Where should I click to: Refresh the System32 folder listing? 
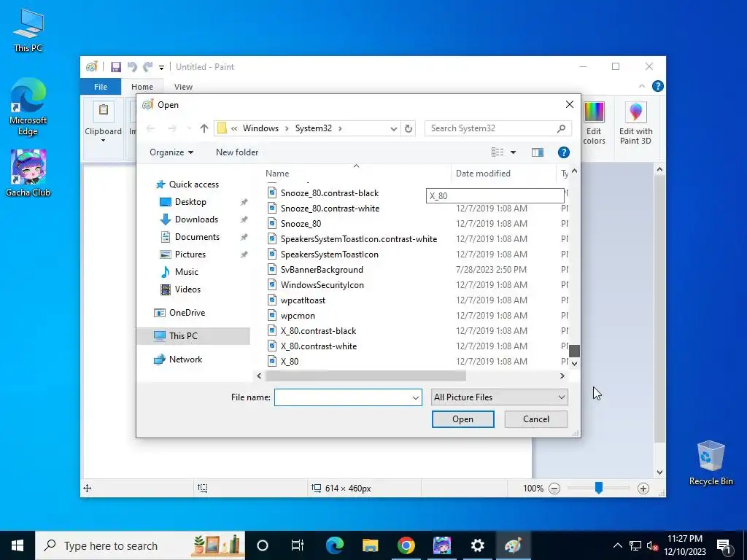(409, 128)
